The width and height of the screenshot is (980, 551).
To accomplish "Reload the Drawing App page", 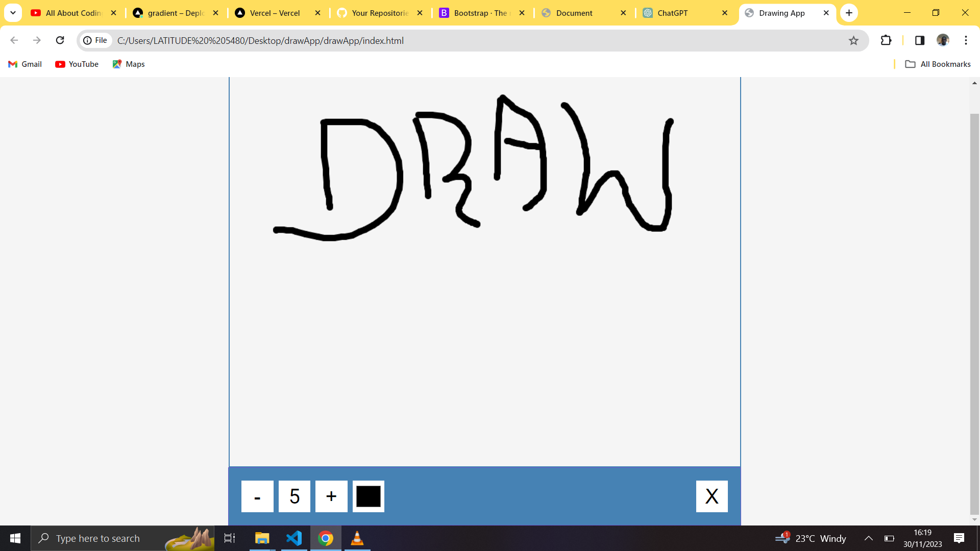I will [60, 40].
